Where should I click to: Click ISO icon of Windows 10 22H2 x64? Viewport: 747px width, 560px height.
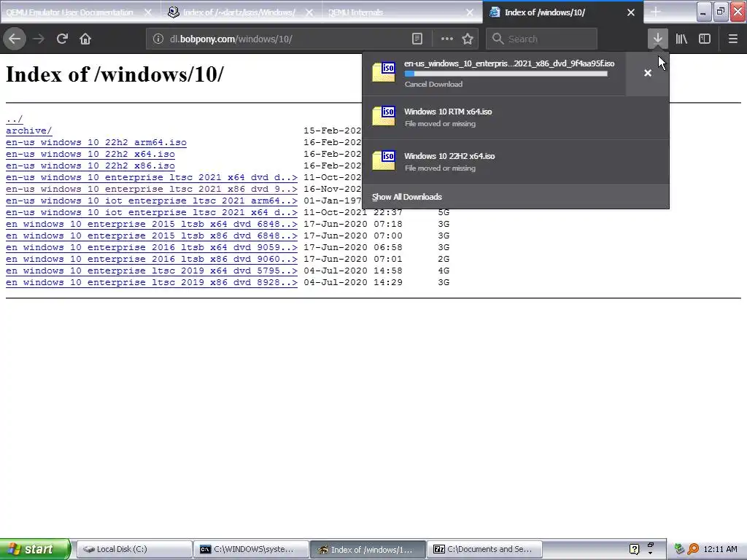[384, 161]
